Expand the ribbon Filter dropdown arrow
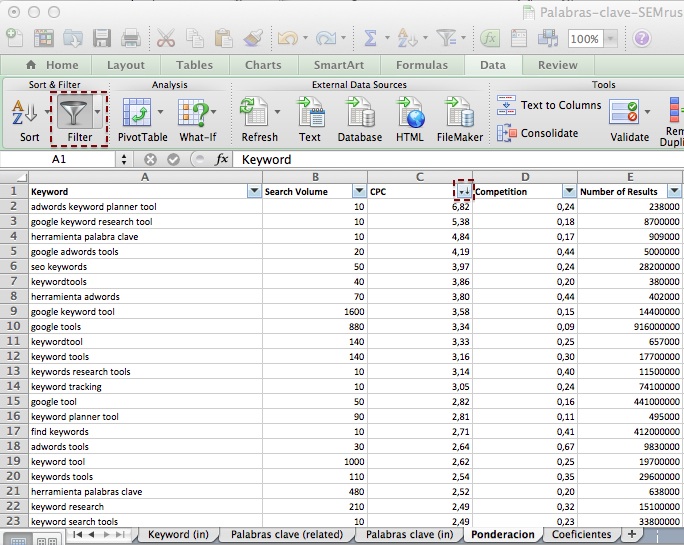684x545 pixels. tap(98, 112)
